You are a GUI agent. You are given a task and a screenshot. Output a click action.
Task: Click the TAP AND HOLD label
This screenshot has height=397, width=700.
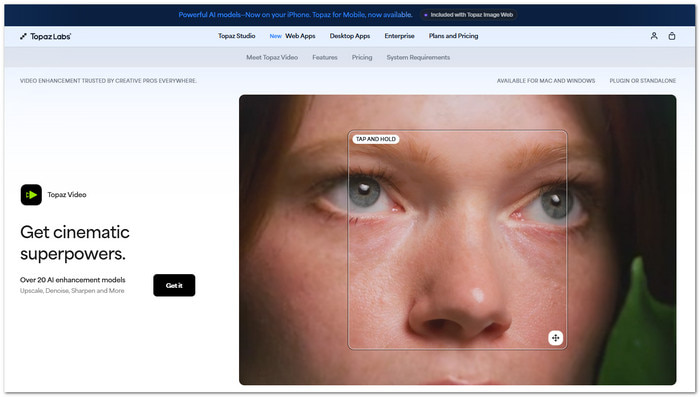click(x=376, y=139)
